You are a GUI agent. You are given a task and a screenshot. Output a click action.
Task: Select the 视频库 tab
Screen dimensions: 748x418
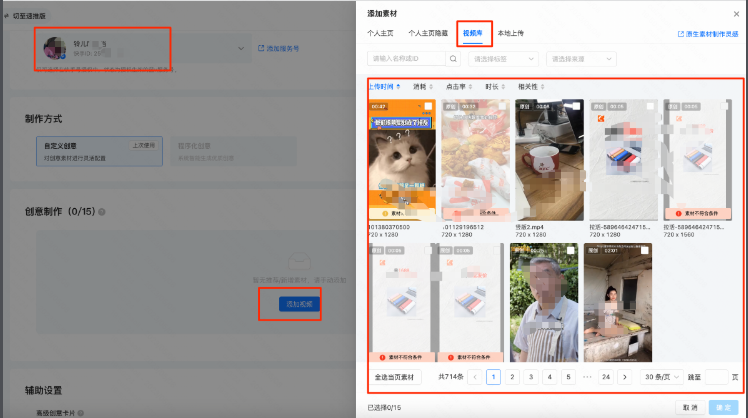(x=473, y=33)
